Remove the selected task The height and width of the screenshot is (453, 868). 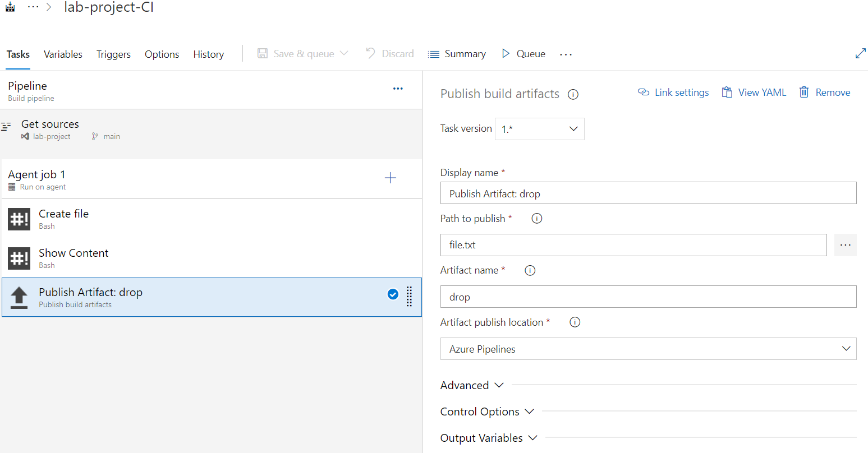tap(825, 93)
